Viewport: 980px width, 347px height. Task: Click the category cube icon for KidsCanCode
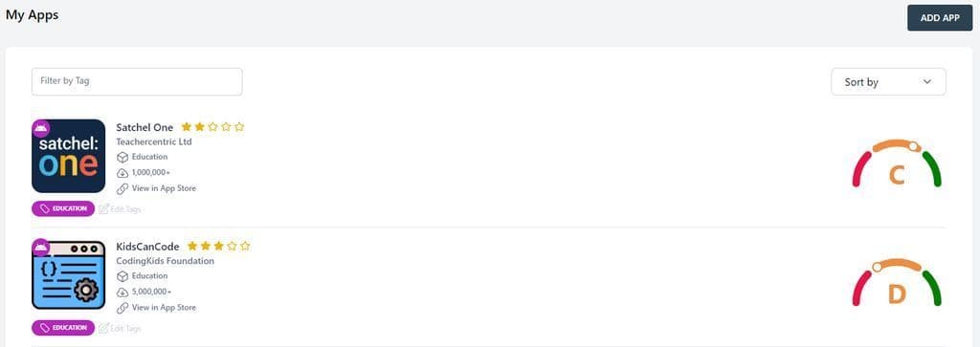pyautogui.click(x=122, y=276)
